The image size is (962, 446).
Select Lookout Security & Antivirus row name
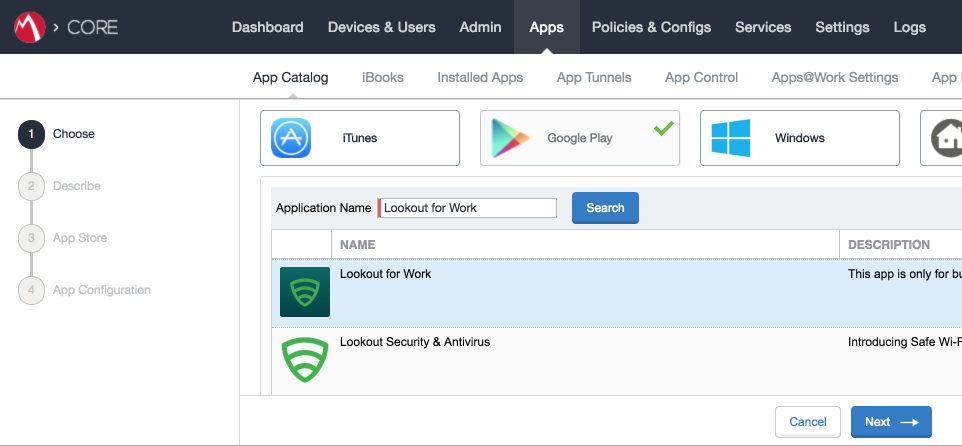pos(415,342)
